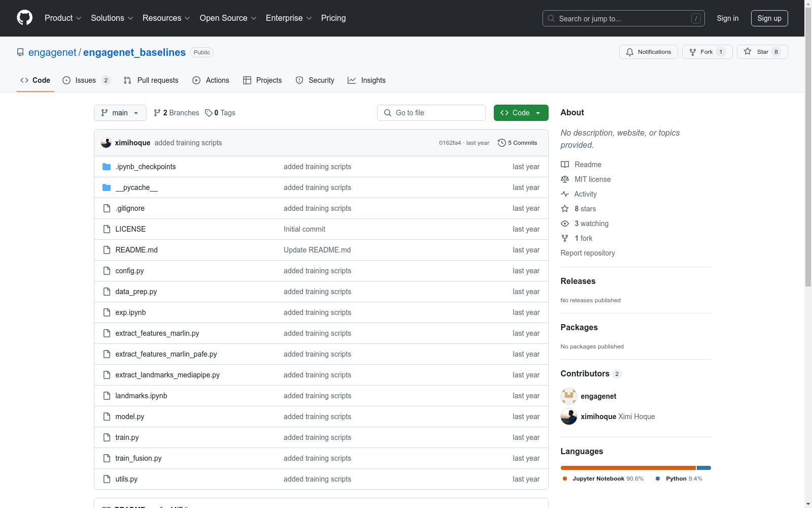Click the Jupyter Notebook language color dot
The width and height of the screenshot is (812, 508).
coord(565,479)
